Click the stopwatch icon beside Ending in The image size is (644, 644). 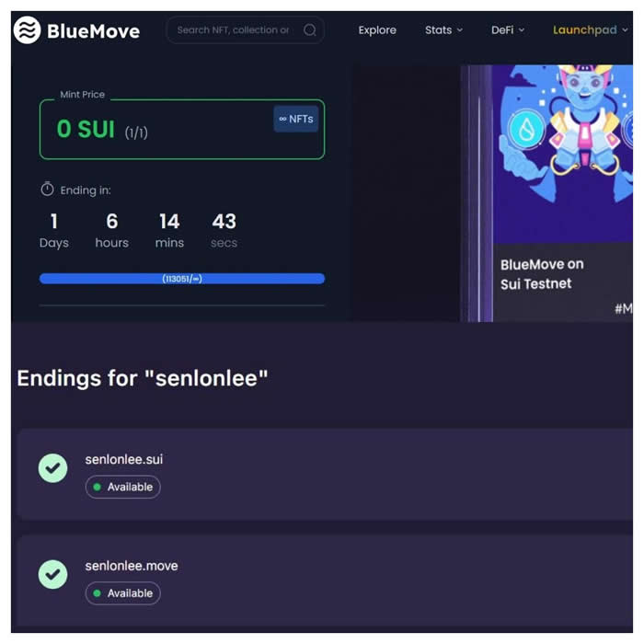click(47, 190)
